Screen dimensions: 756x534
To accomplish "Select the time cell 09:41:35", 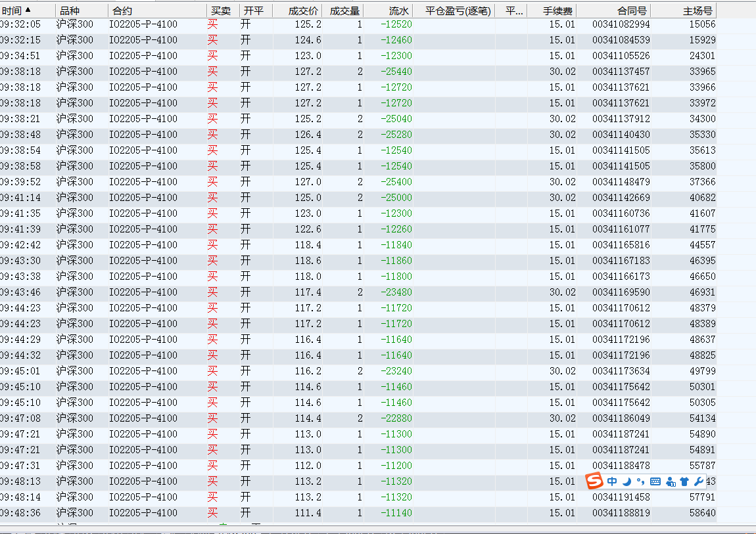I will click(x=21, y=213).
